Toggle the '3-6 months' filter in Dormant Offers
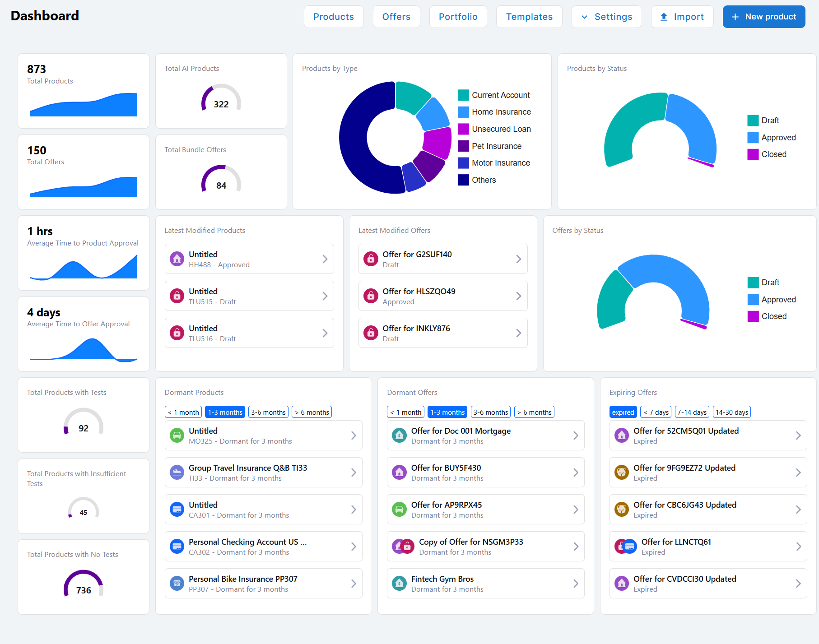819x644 pixels. [x=491, y=412]
